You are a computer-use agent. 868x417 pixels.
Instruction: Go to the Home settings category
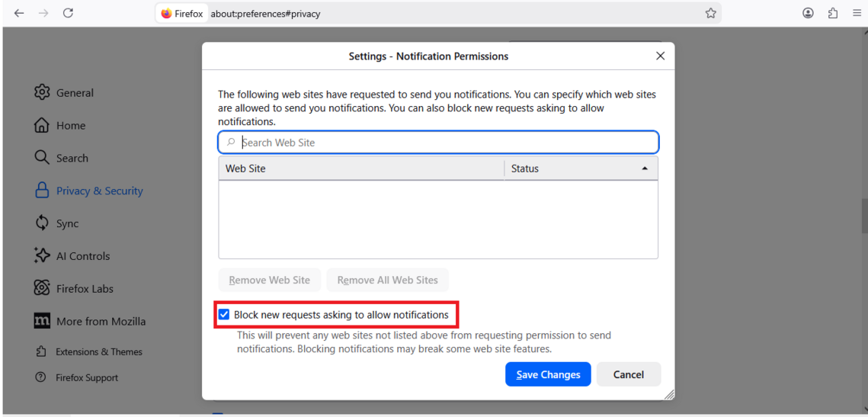(x=70, y=126)
